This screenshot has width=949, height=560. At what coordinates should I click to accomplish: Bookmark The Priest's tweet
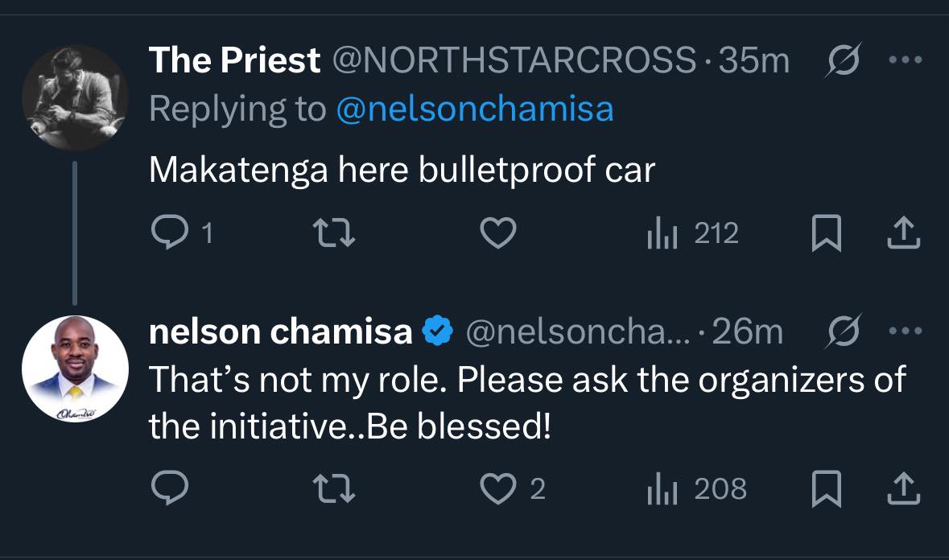[x=826, y=233]
